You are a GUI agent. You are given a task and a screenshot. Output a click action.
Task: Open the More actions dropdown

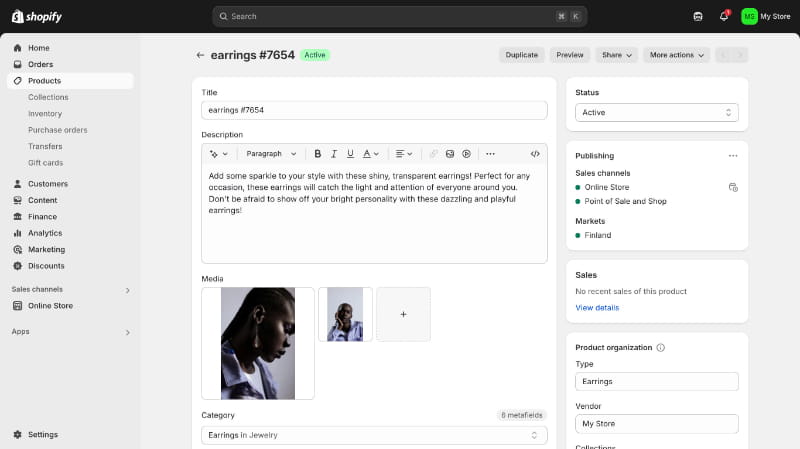(x=676, y=55)
